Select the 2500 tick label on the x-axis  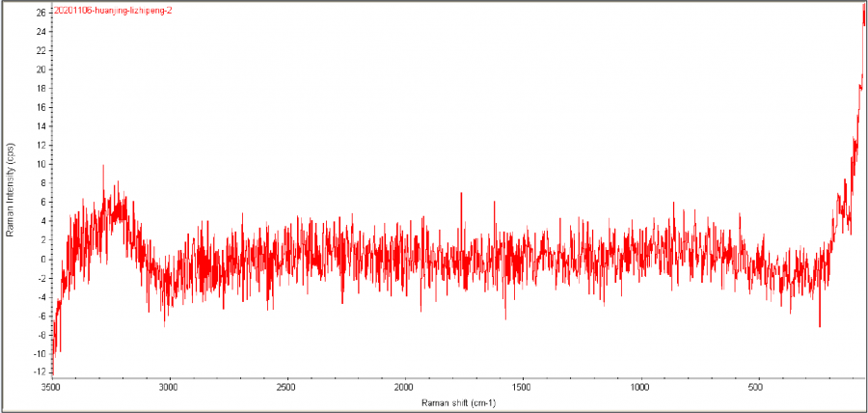(287, 386)
